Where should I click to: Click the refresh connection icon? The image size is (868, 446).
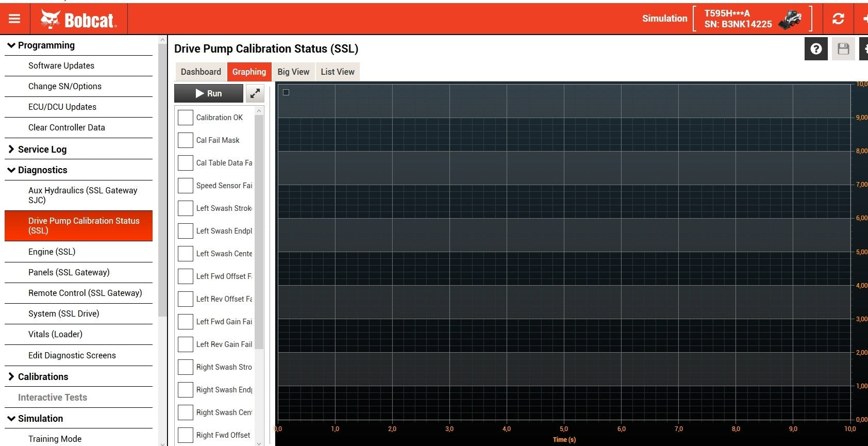pos(838,19)
